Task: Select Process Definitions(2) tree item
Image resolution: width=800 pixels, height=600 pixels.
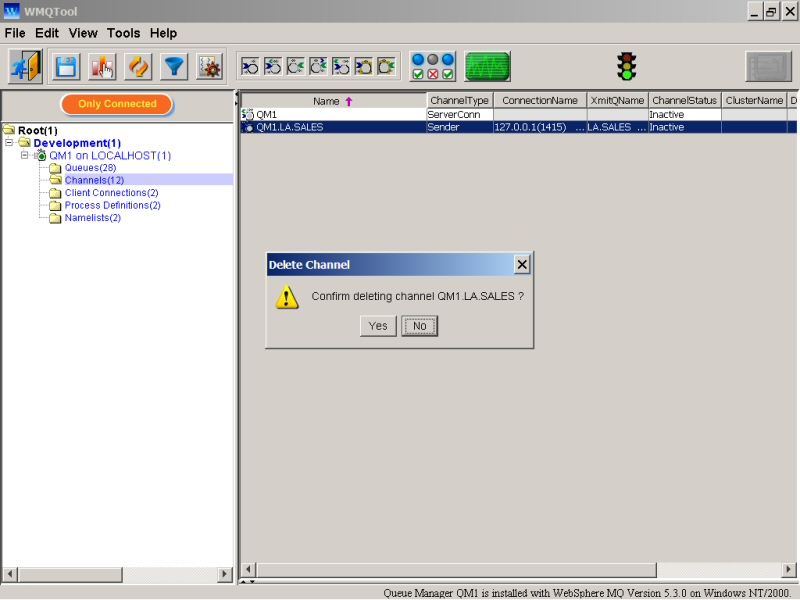Action: (112, 205)
